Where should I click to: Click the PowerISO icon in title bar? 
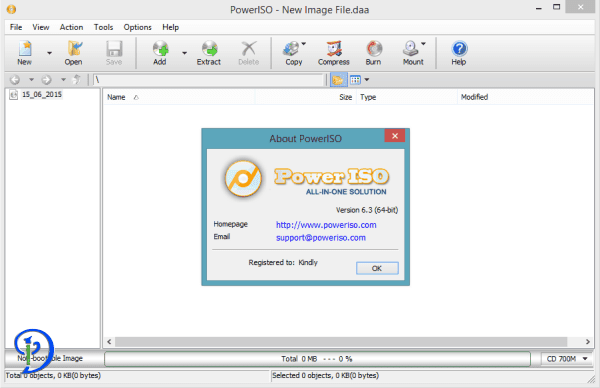11,9
